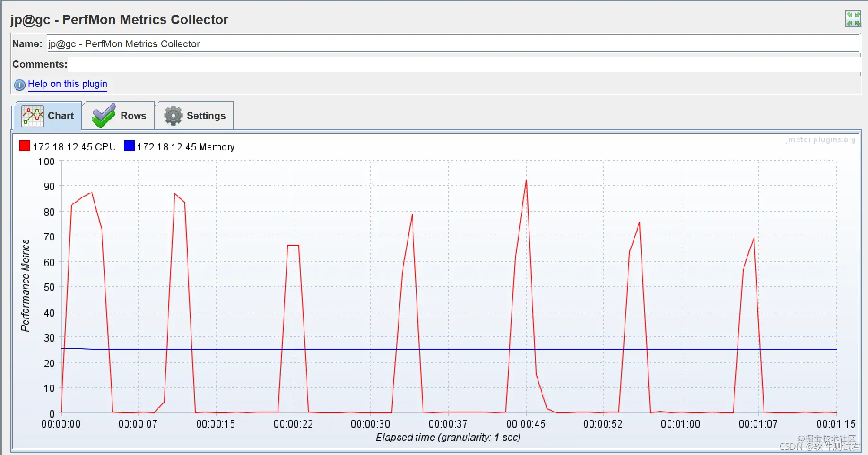
Task: Click the blue Memory legend swatch
Action: click(x=129, y=146)
